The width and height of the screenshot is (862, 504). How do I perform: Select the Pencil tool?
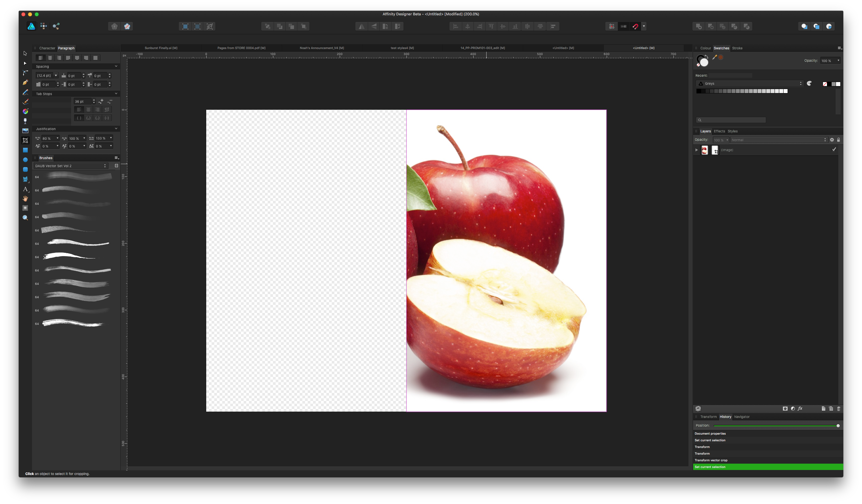[x=25, y=92]
